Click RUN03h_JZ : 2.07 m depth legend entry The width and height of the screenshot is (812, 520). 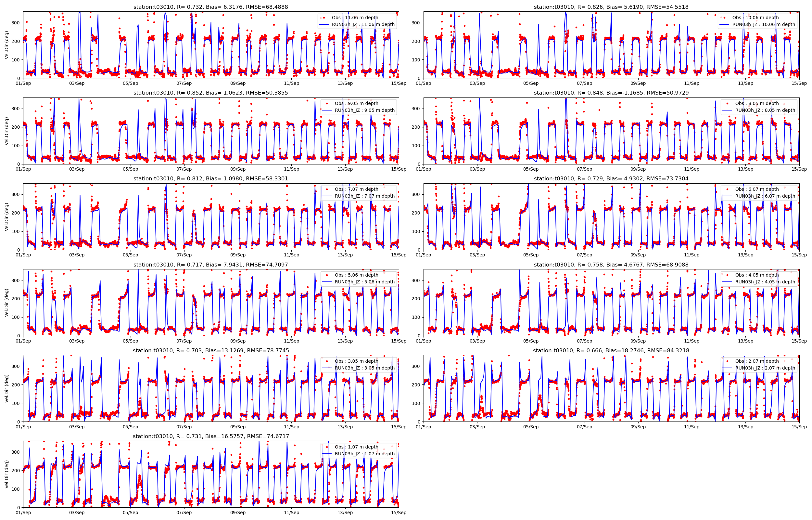pos(765,368)
